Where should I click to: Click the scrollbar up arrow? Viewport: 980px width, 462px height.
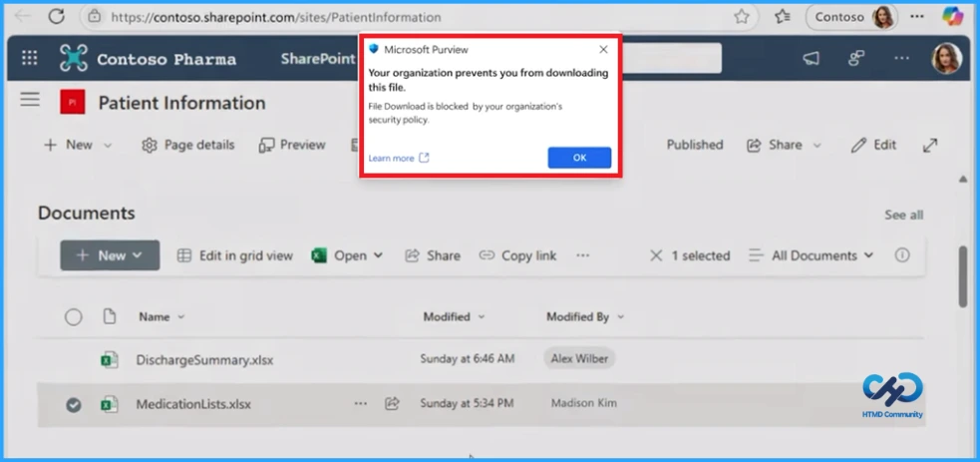962,180
